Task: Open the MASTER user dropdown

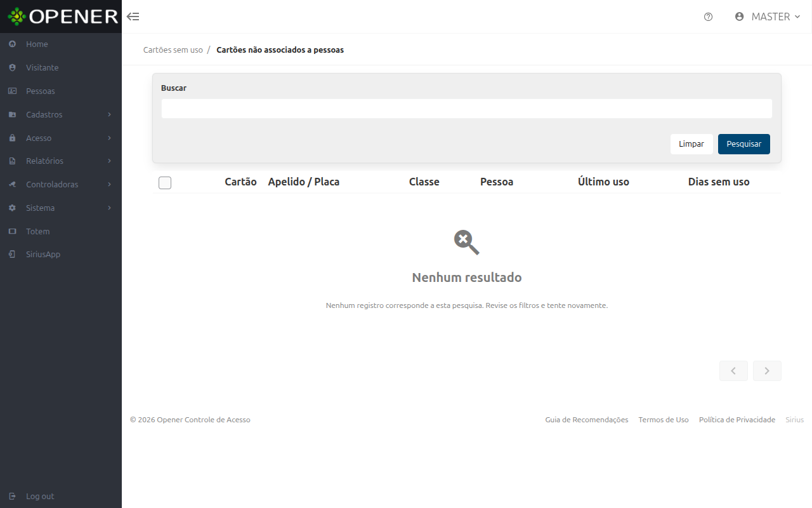Action: (768, 17)
